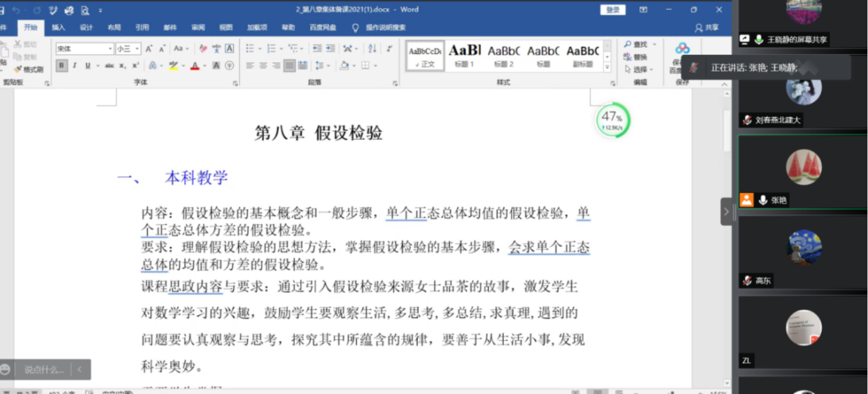This screenshot has width=868, height=394.
Task: Toggle Bold formatting
Action: click(x=62, y=66)
